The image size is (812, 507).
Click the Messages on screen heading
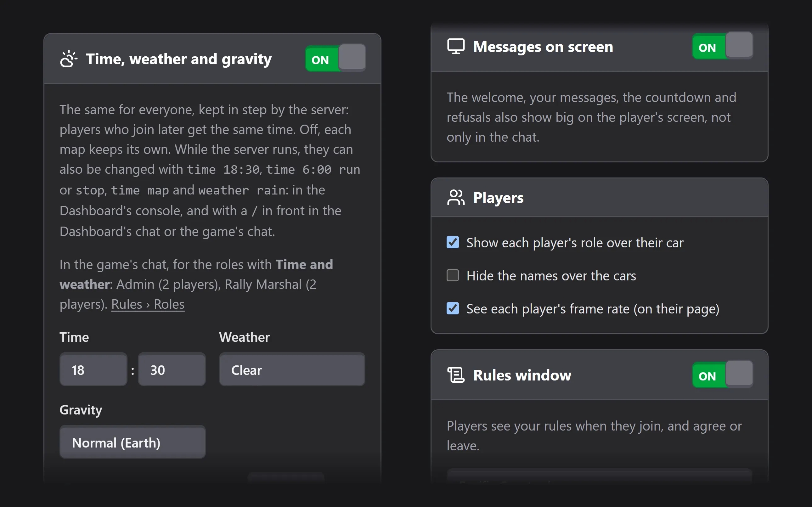coord(543,47)
